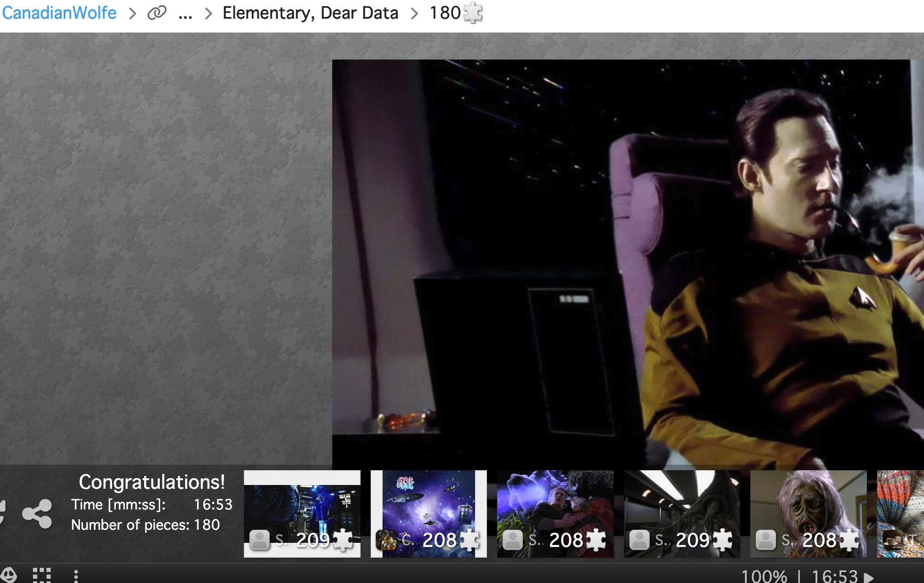The image size is (924, 583).
Task: Click the play arrow next to 16:53 timer
Action: (x=869, y=578)
